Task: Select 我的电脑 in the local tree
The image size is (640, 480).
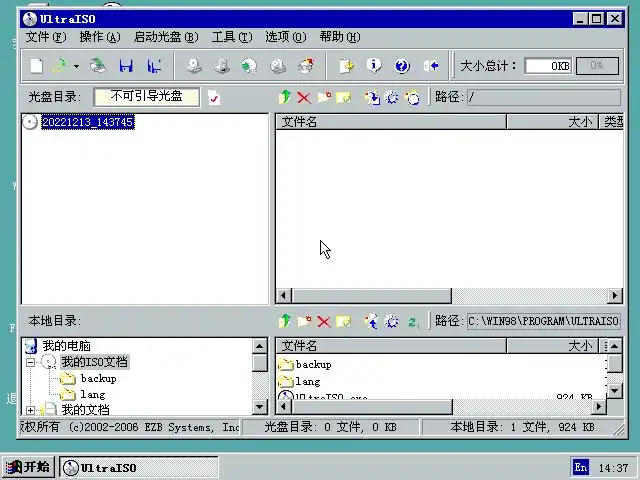Action: (x=67, y=346)
